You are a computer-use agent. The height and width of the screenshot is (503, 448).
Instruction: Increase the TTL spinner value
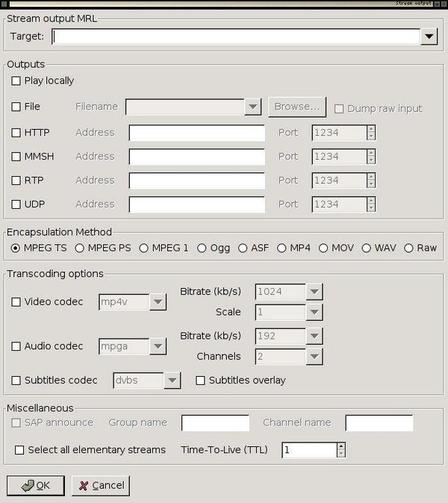coord(341,446)
